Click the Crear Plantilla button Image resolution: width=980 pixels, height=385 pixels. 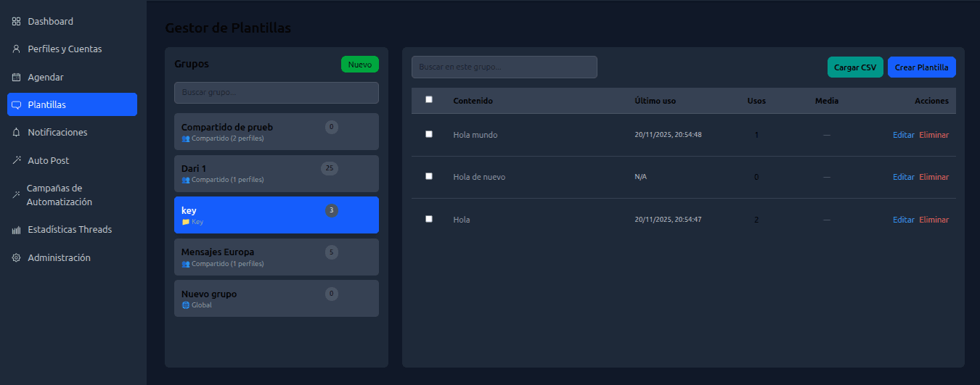921,67
